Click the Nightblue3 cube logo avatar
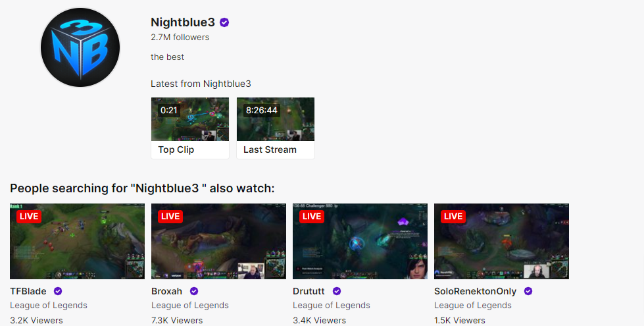The height and width of the screenshot is (326, 644). 80,47
